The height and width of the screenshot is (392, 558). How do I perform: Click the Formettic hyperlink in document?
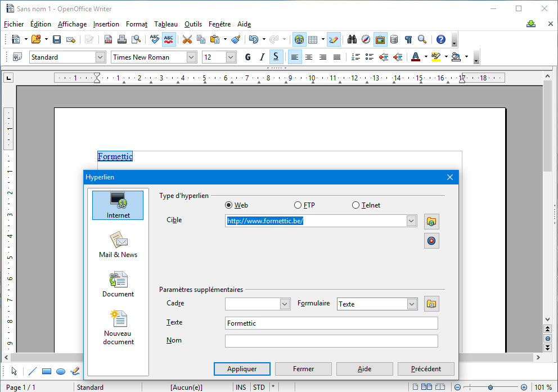click(x=115, y=156)
